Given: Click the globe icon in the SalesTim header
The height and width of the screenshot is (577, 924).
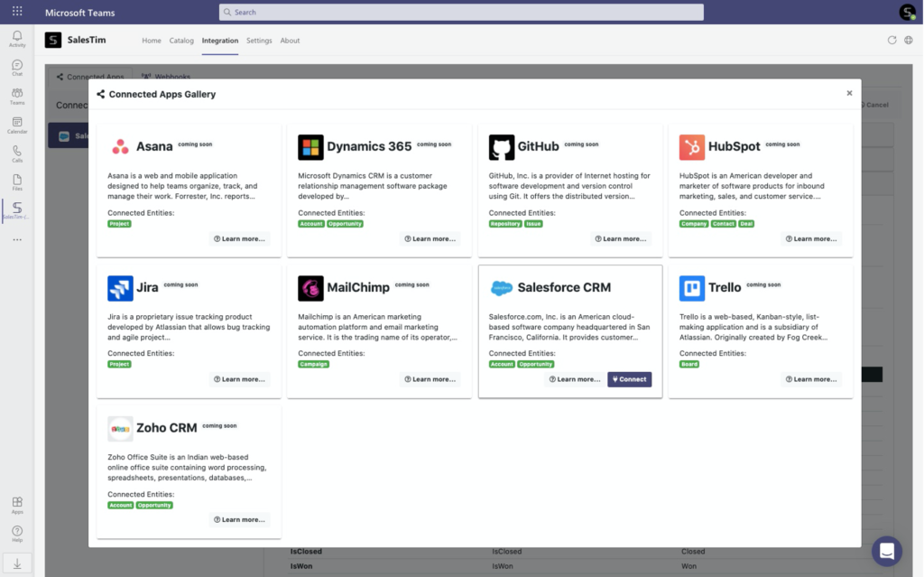Looking at the screenshot, I should click(x=909, y=40).
